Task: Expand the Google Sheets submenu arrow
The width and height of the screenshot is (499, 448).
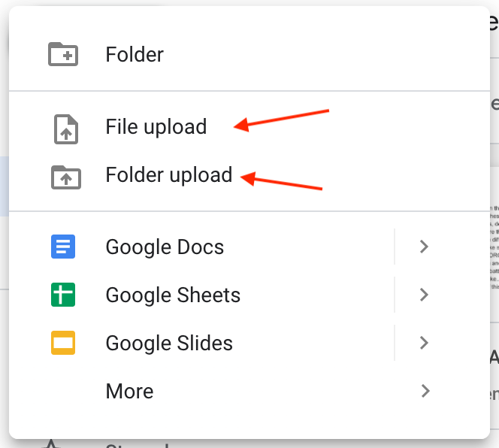Action: (x=424, y=295)
